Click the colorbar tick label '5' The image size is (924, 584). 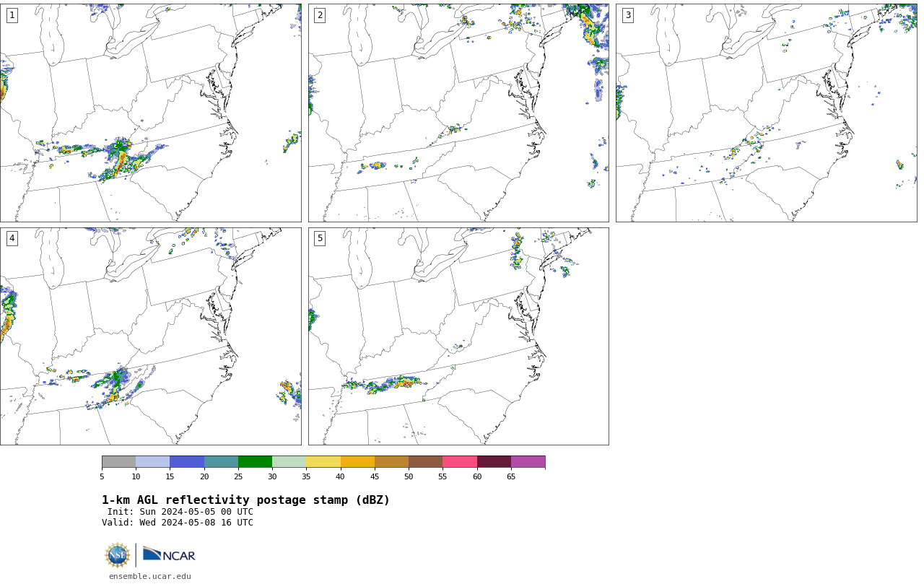click(102, 477)
